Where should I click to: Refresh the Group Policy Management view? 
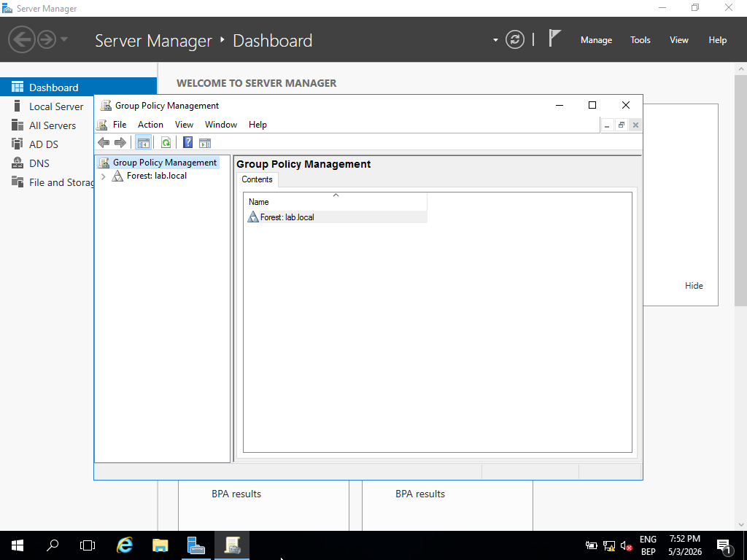coord(166,142)
